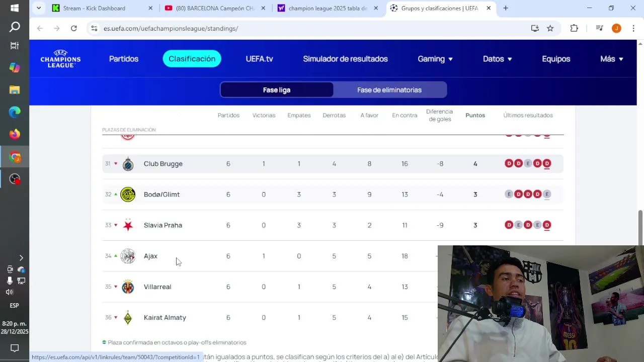Click the Villarreal team crest

(128, 287)
